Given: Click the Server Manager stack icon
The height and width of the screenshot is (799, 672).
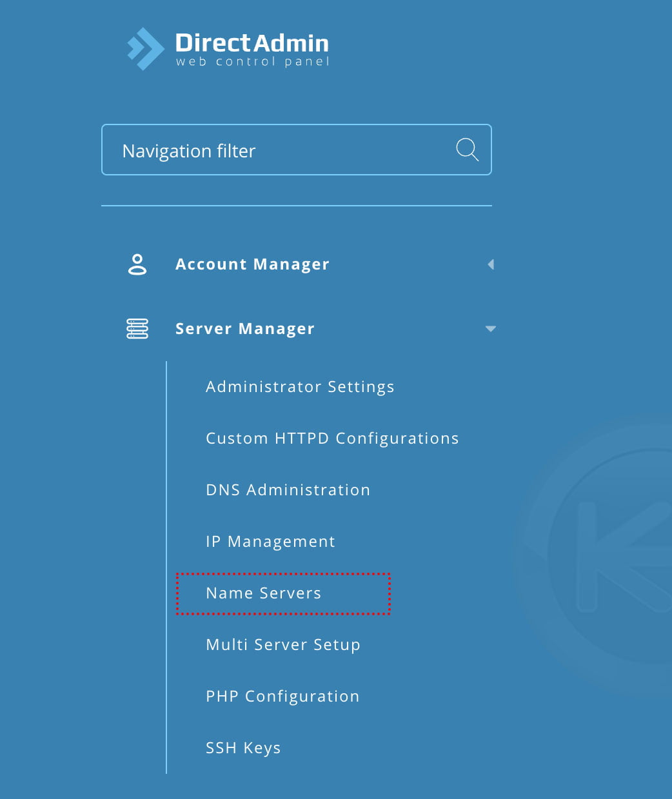Looking at the screenshot, I should 137,329.
